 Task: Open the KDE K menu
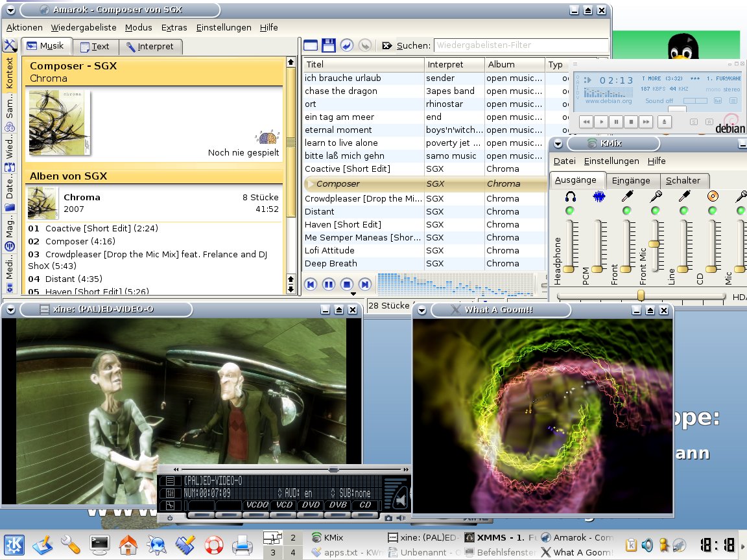pos(14,545)
